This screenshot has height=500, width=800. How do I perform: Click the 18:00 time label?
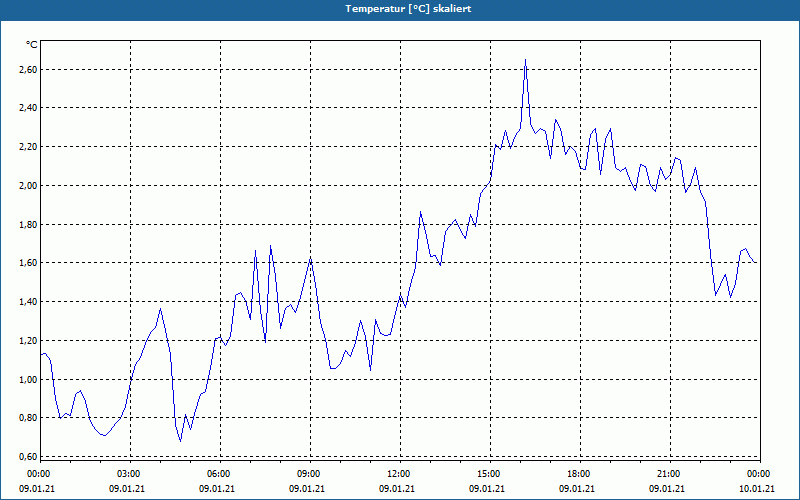coord(581,474)
